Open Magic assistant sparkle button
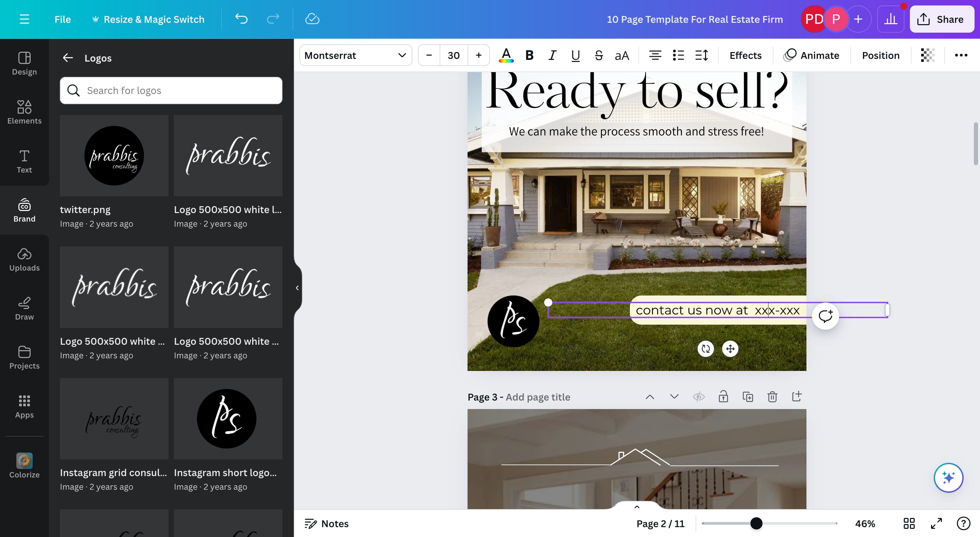 point(948,477)
